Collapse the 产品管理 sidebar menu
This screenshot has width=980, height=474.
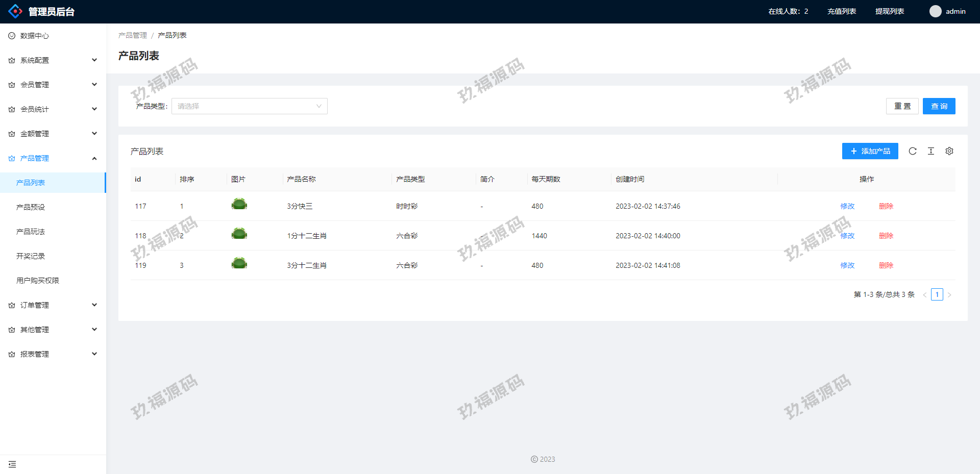[x=53, y=158]
